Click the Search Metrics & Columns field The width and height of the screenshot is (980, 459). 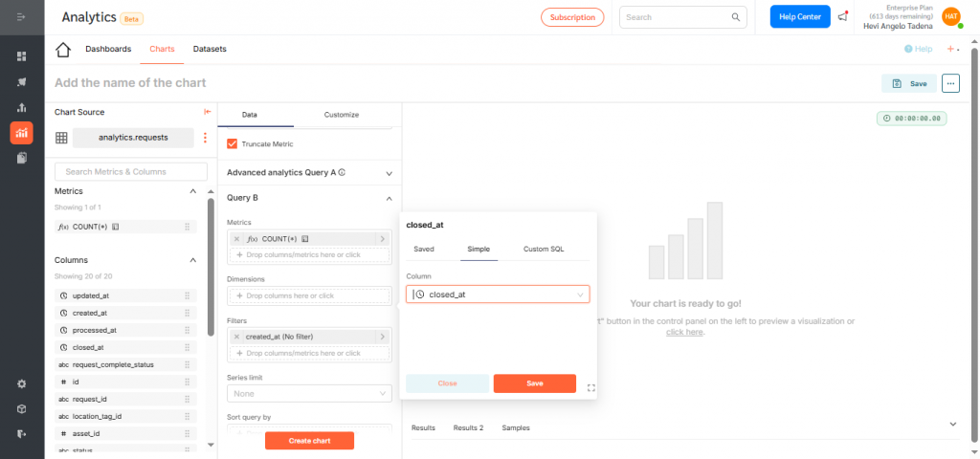tap(131, 171)
